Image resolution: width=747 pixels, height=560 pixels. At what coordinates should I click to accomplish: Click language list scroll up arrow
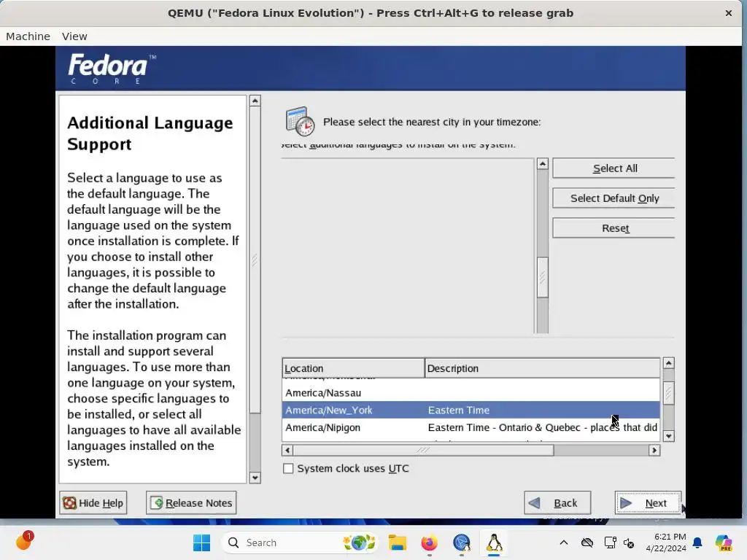click(542, 164)
